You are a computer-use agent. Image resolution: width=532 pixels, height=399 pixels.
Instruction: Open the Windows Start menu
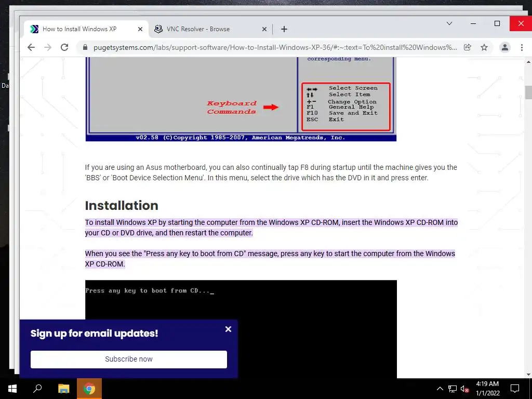[x=12, y=389]
